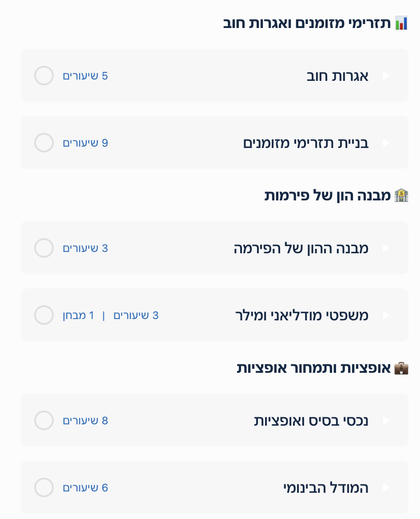Click the bank building emoji icon
Image resolution: width=420 pixels, height=519 pixels.
[401, 196]
